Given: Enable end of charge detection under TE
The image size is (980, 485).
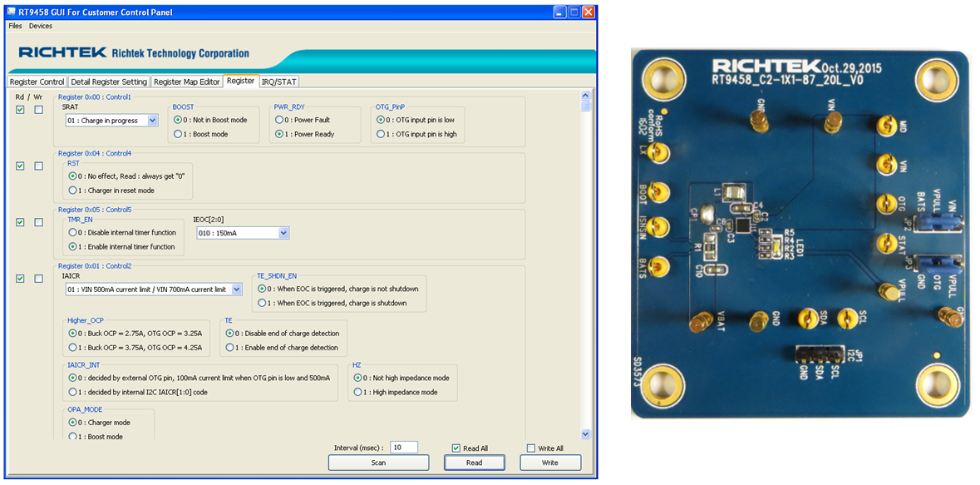Looking at the screenshot, I should click(229, 348).
